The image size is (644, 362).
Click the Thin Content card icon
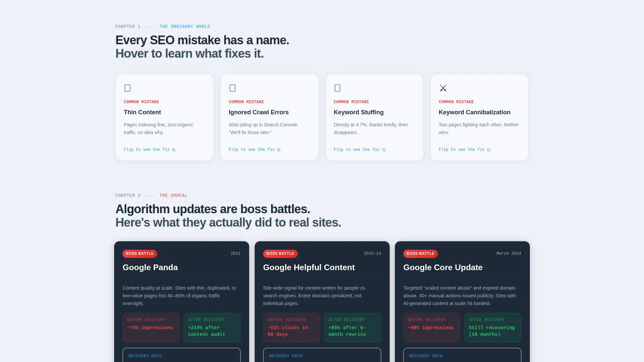[127, 88]
